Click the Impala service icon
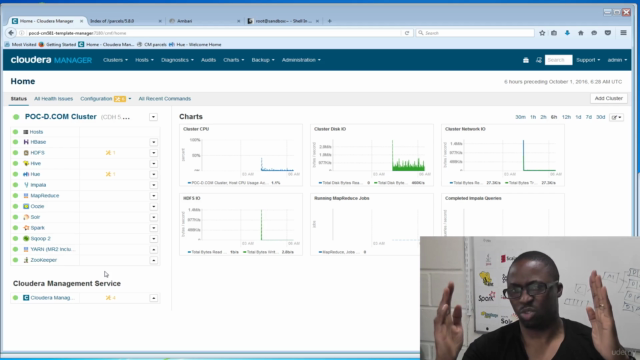Screen dimensions: 640x360 point(26,185)
